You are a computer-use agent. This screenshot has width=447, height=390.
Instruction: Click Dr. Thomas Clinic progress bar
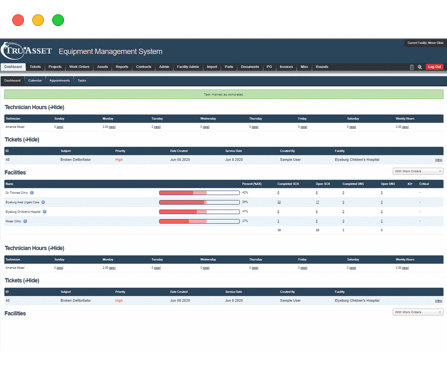(x=199, y=193)
